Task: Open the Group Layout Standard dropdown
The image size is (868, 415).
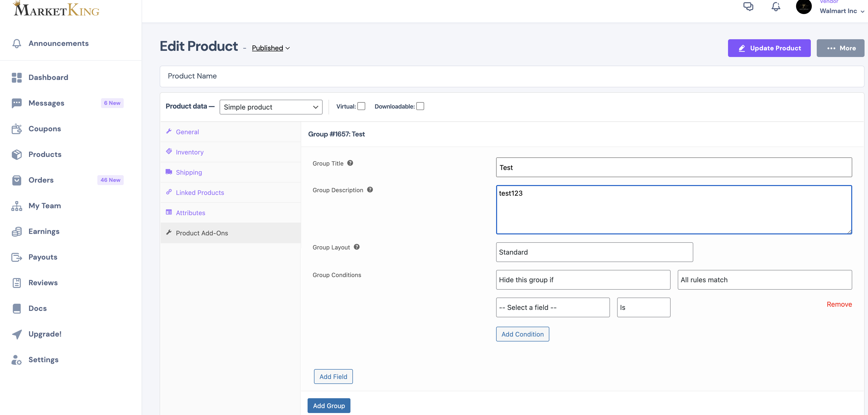Action: pyautogui.click(x=594, y=252)
